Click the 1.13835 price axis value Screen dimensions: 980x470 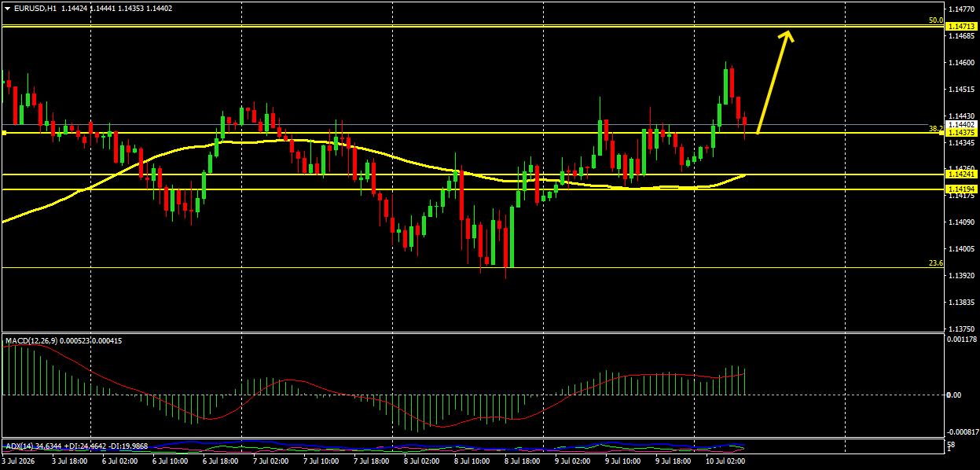[961, 303]
